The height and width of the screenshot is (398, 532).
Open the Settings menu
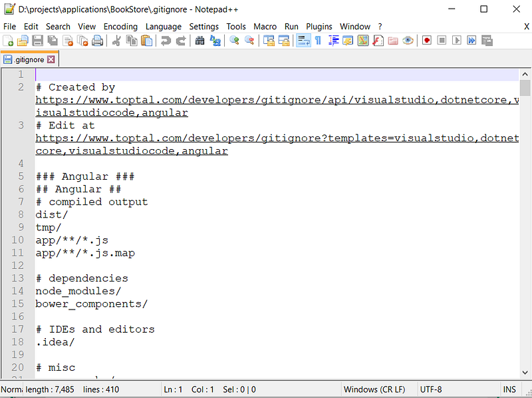(x=204, y=27)
